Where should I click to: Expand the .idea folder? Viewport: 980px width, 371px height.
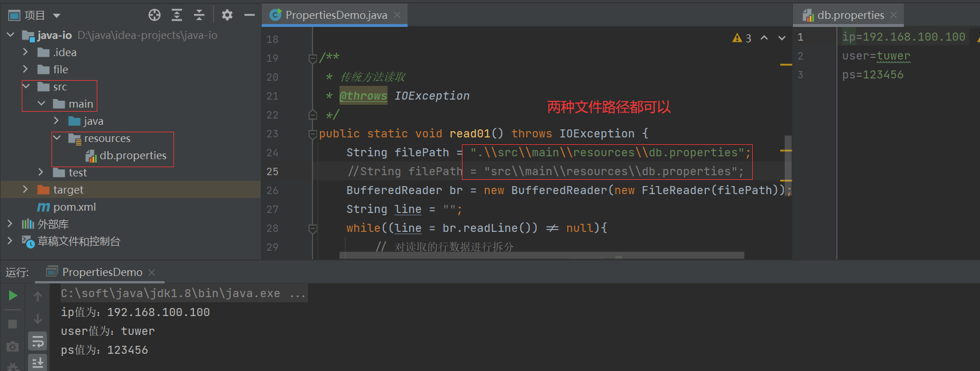(x=25, y=52)
